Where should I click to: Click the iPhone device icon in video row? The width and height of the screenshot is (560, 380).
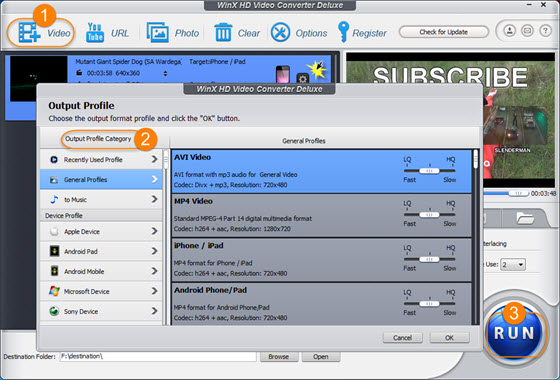click(283, 74)
